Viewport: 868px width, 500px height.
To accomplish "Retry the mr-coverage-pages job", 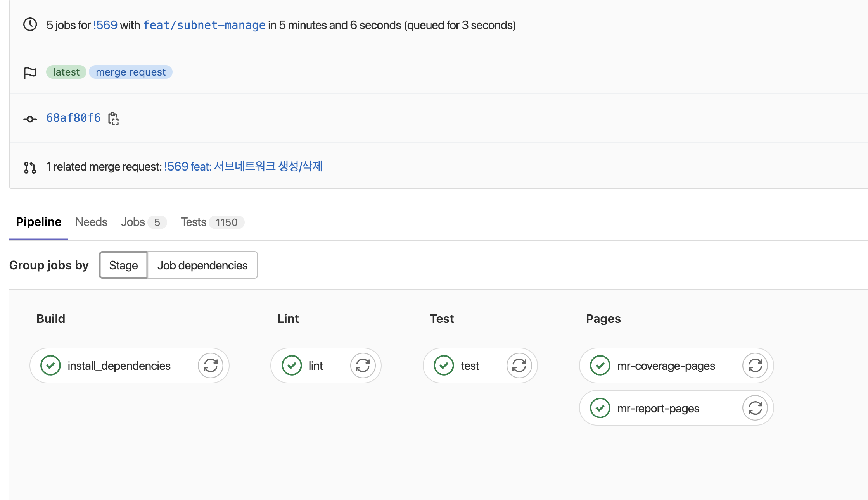I will pyautogui.click(x=755, y=366).
